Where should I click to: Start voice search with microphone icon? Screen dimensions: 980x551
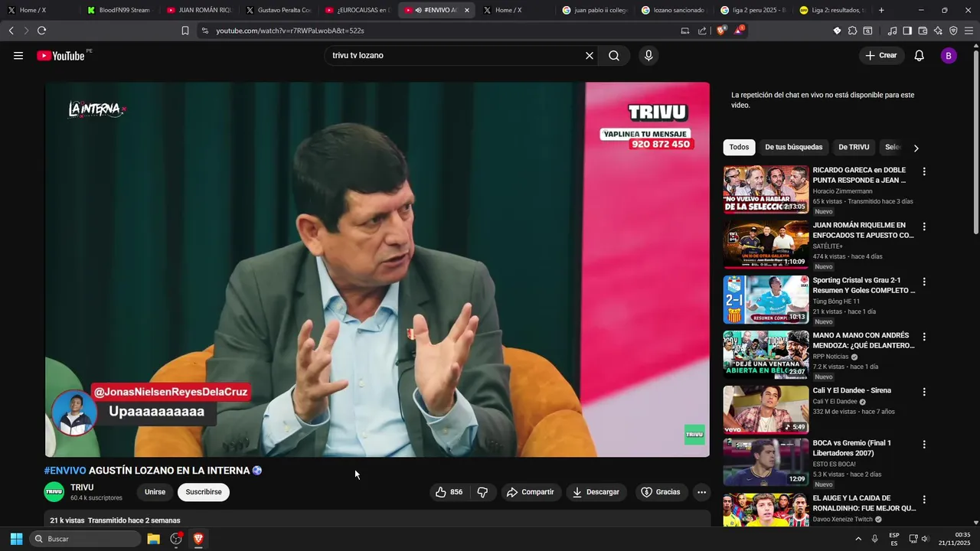pos(648,56)
